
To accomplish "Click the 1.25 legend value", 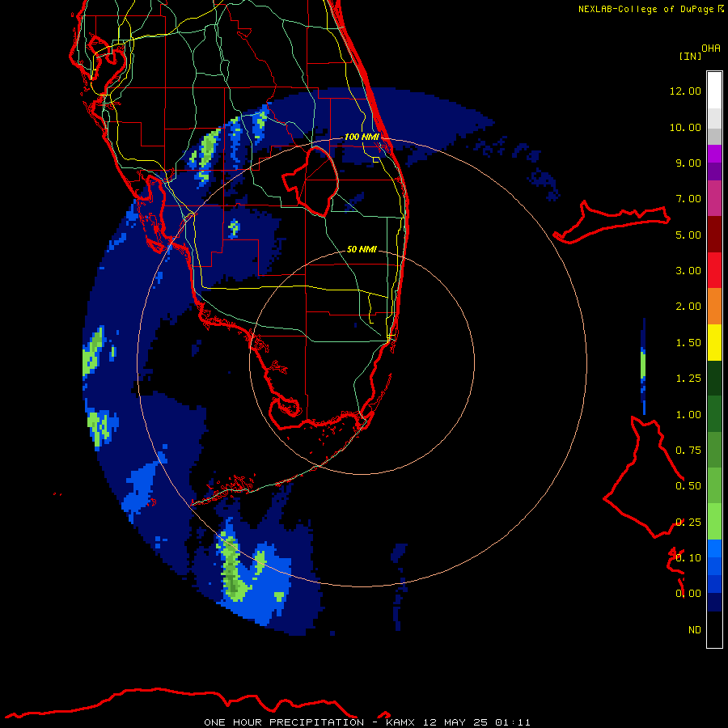I will tap(688, 379).
